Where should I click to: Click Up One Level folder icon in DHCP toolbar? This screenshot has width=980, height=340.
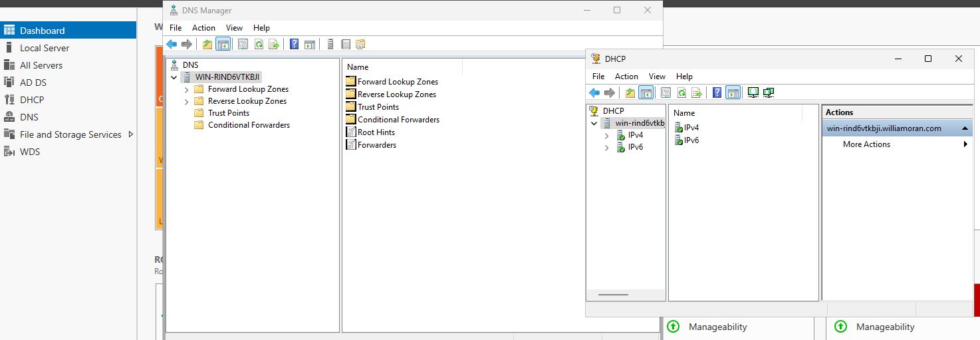[630, 92]
